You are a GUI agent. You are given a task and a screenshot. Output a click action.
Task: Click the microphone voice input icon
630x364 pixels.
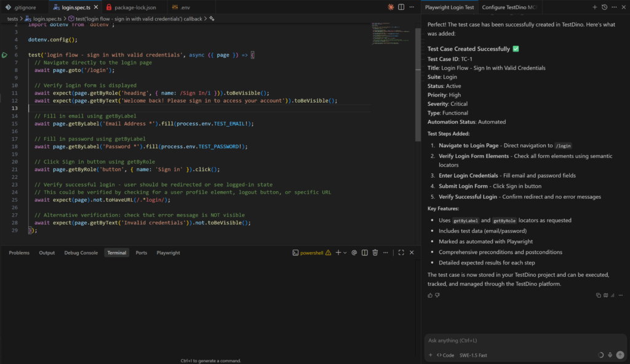(610, 355)
